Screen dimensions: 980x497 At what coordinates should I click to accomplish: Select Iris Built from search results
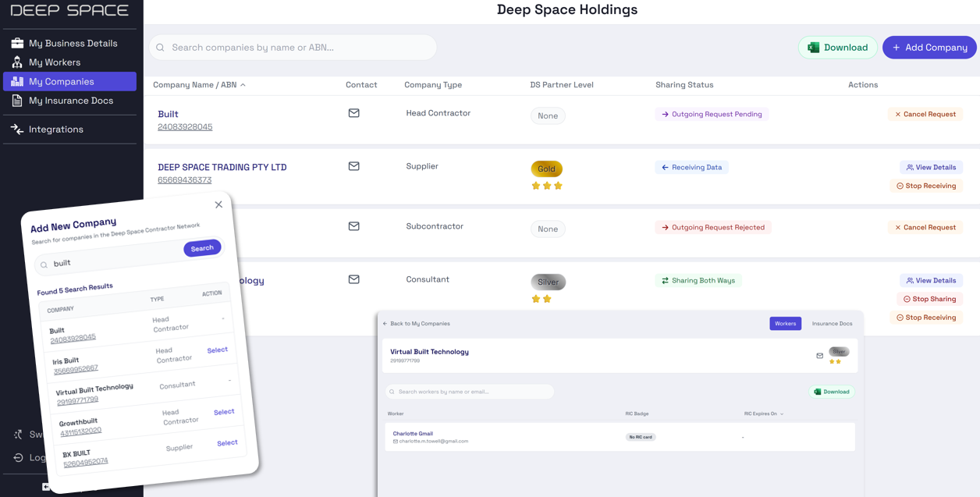point(218,350)
